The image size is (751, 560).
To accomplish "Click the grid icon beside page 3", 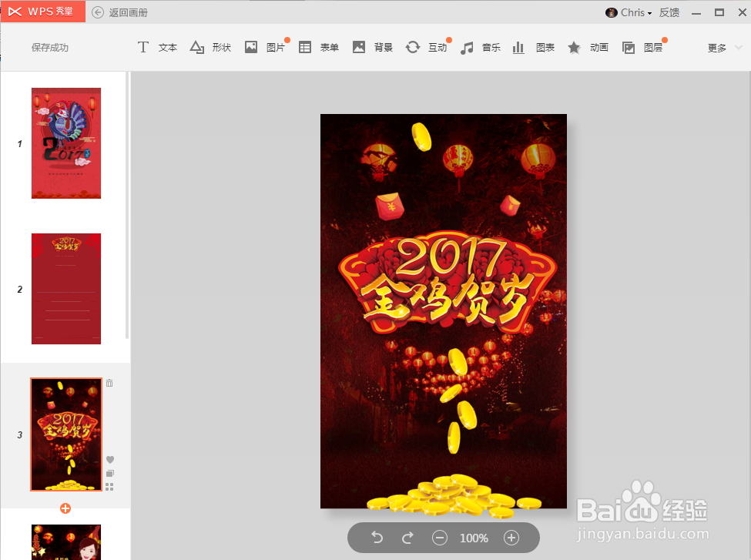I will (109, 487).
